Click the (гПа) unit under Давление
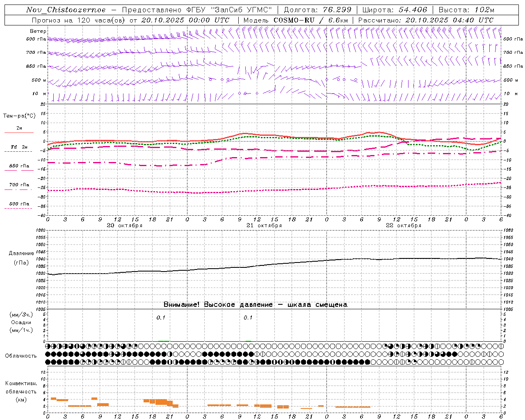The height and width of the screenshot is (420, 525). pyautogui.click(x=21, y=263)
